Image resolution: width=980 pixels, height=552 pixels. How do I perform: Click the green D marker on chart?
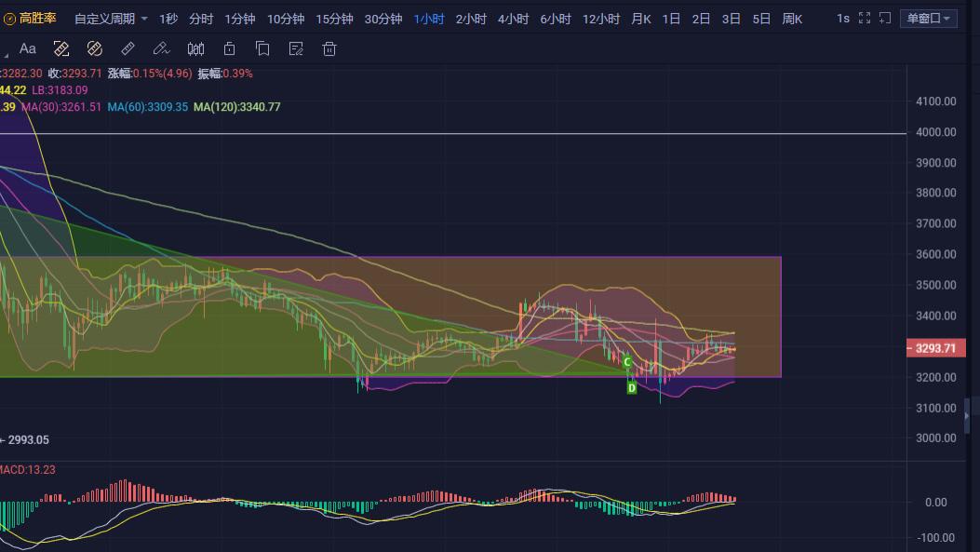point(632,388)
